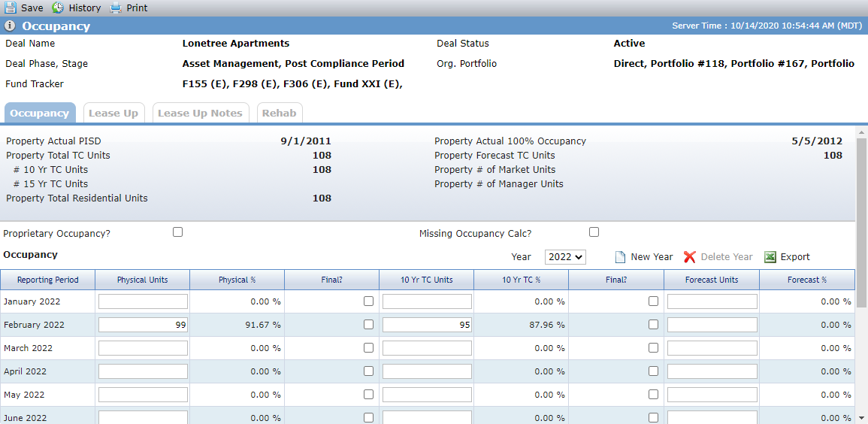The height and width of the screenshot is (424, 868).
Task: Select the Rehab tab
Action: click(x=279, y=113)
